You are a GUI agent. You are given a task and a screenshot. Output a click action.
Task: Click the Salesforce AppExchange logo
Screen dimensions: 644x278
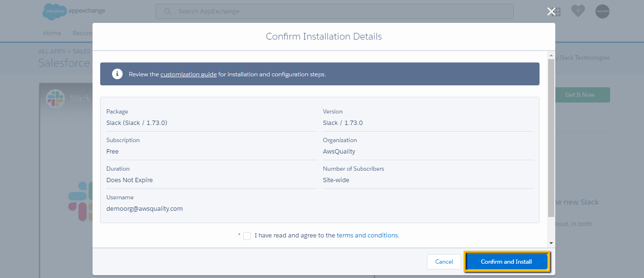74,11
